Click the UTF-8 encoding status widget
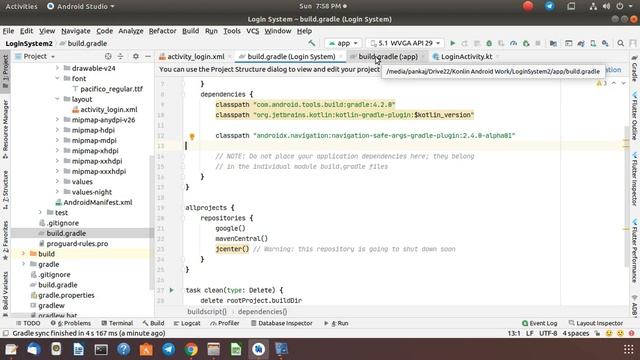The image size is (640, 360). tap(548, 333)
